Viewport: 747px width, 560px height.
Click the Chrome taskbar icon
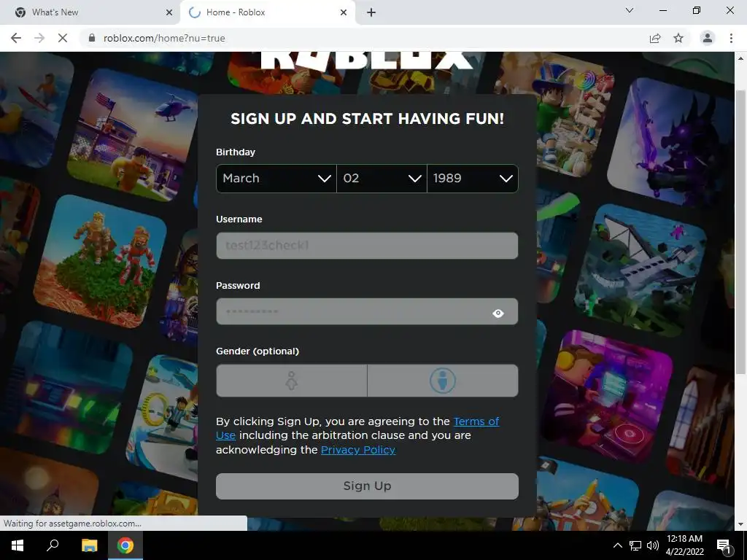click(125, 545)
